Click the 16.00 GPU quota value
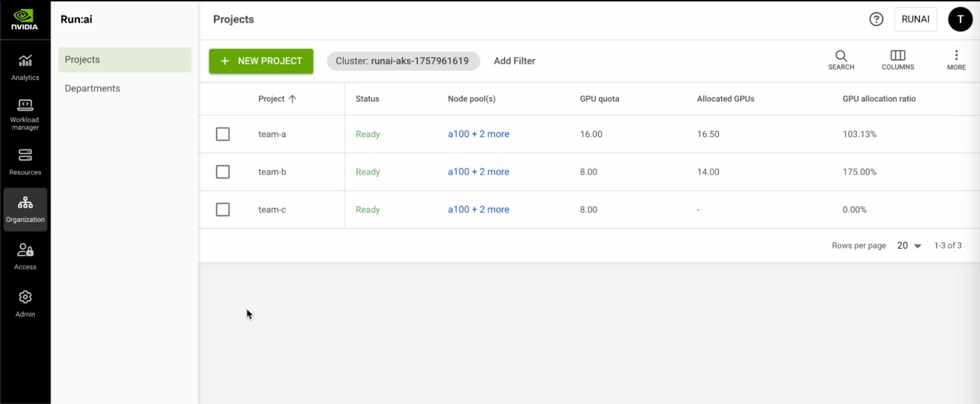This screenshot has height=404, width=980. (x=591, y=134)
